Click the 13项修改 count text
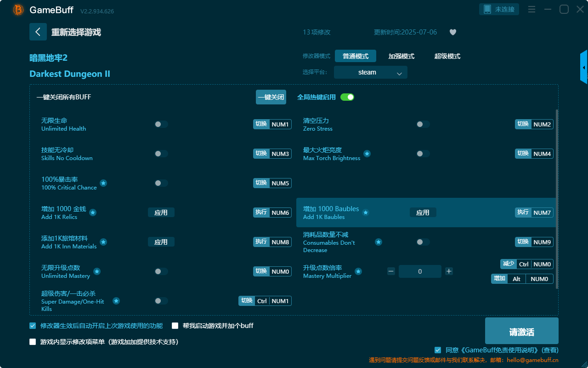The height and width of the screenshot is (368, 588). click(317, 32)
